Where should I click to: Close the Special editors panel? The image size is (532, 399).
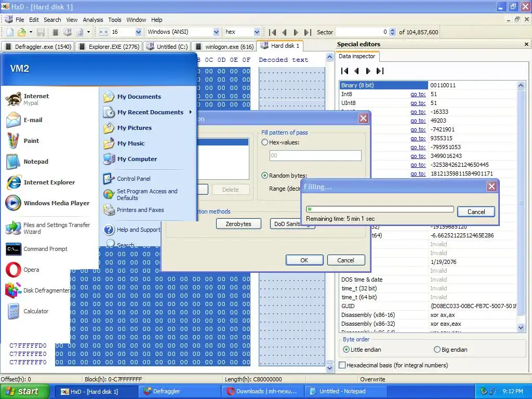pos(526,44)
